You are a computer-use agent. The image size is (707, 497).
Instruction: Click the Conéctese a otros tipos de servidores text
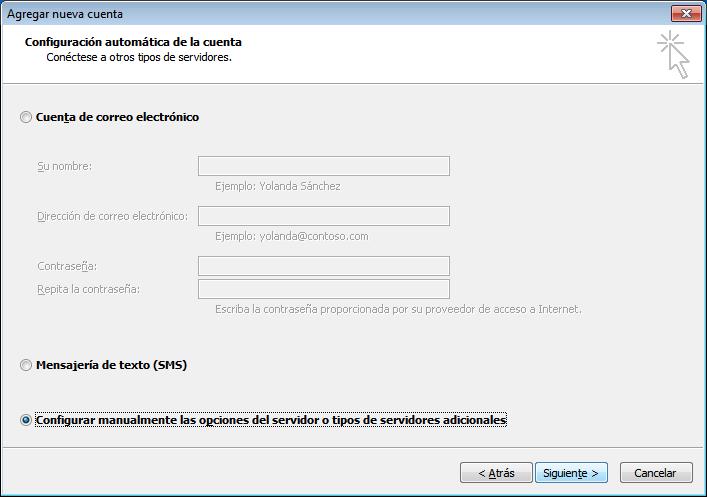pos(139,57)
